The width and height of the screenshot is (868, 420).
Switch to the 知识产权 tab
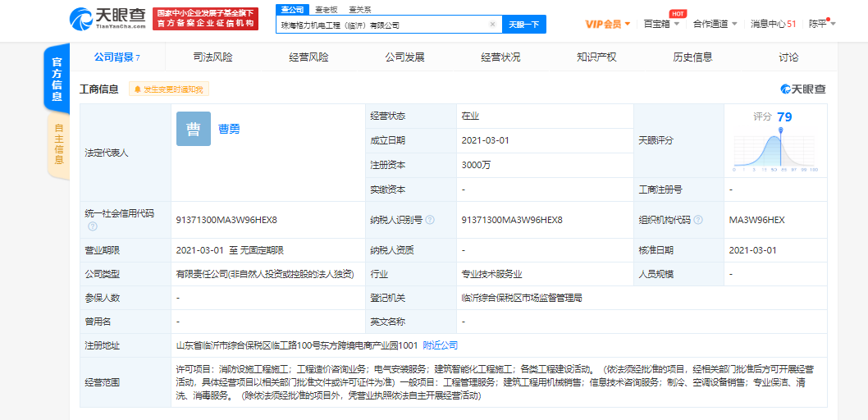coord(596,57)
